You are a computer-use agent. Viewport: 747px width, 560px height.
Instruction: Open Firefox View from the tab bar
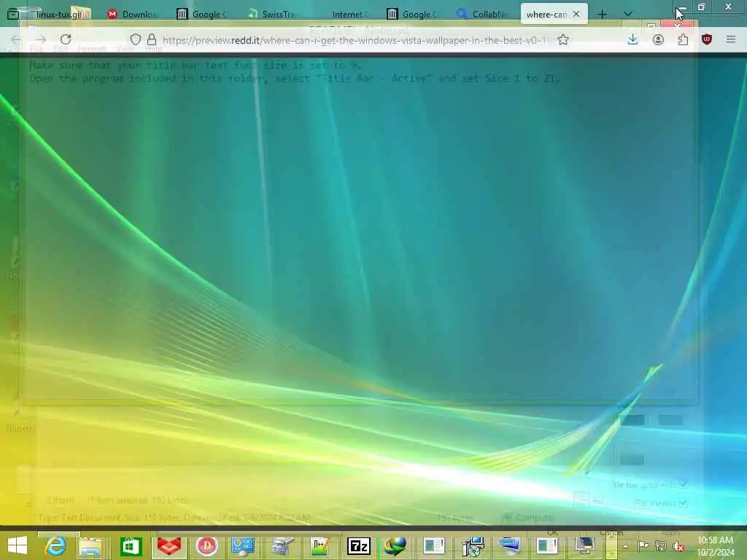pos(13,15)
